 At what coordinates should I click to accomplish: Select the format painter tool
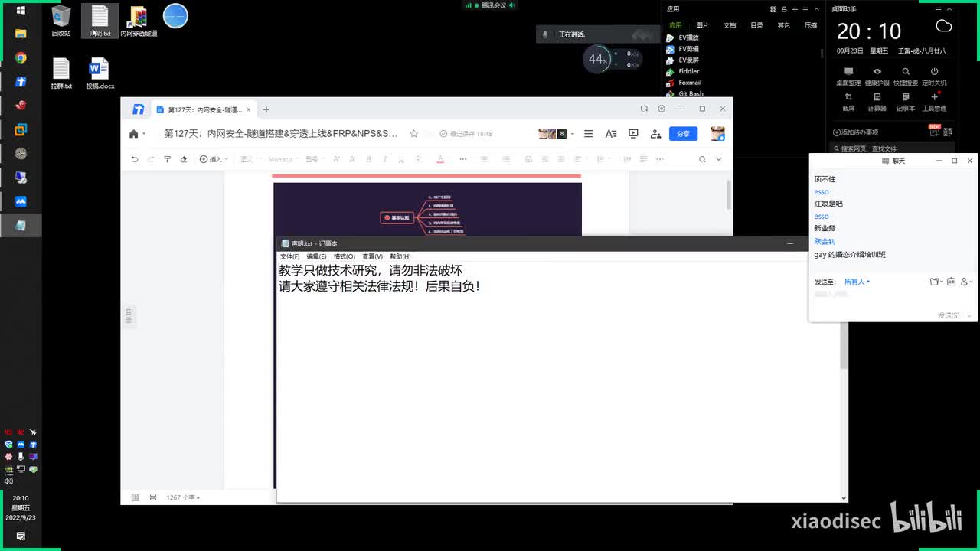click(167, 159)
